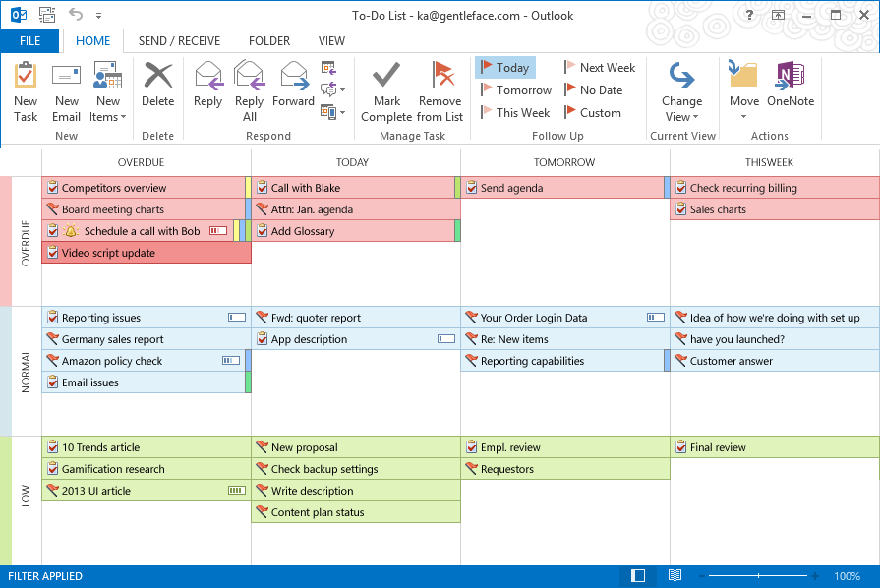Check off Send agenda task
The image size is (880, 588).
click(471, 188)
